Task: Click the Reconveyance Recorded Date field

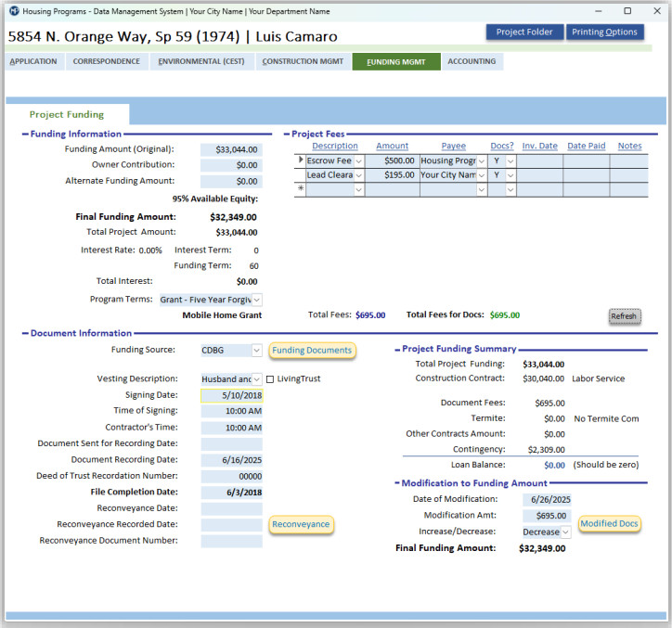Action: tap(231, 525)
